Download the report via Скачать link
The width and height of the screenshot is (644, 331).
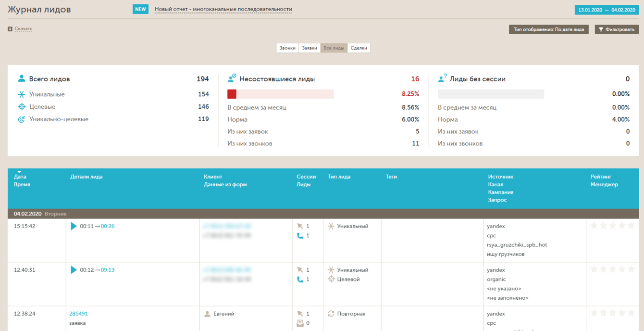click(x=24, y=29)
